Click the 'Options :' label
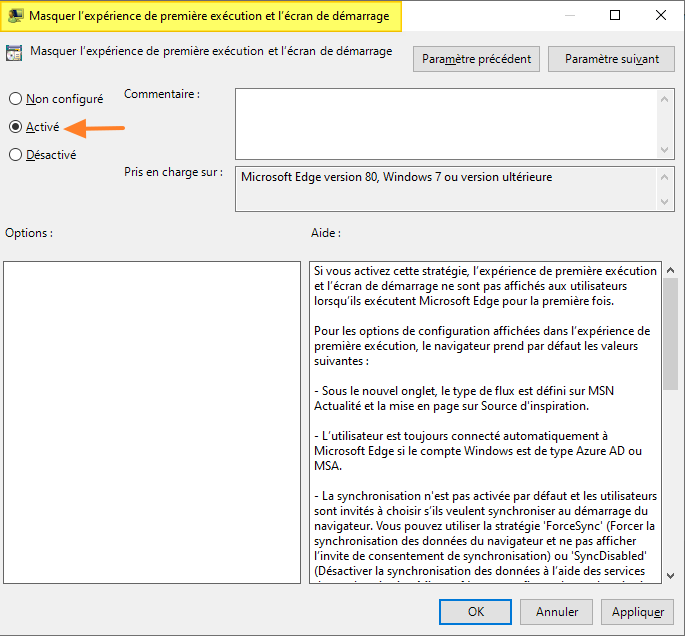Viewport: 685px width, 636px height. (29, 233)
